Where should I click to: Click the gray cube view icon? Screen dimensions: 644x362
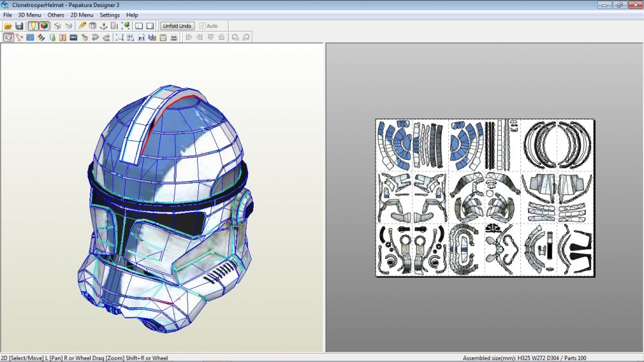(x=57, y=26)
